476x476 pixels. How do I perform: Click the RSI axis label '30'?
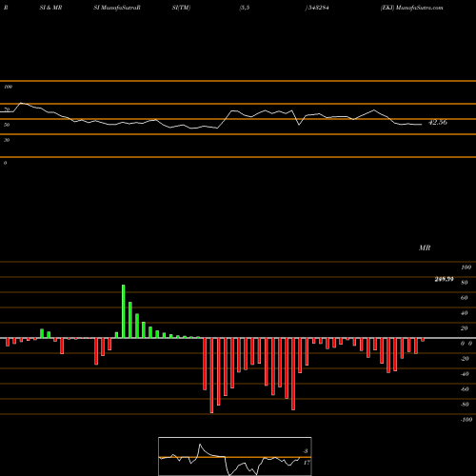7,140
